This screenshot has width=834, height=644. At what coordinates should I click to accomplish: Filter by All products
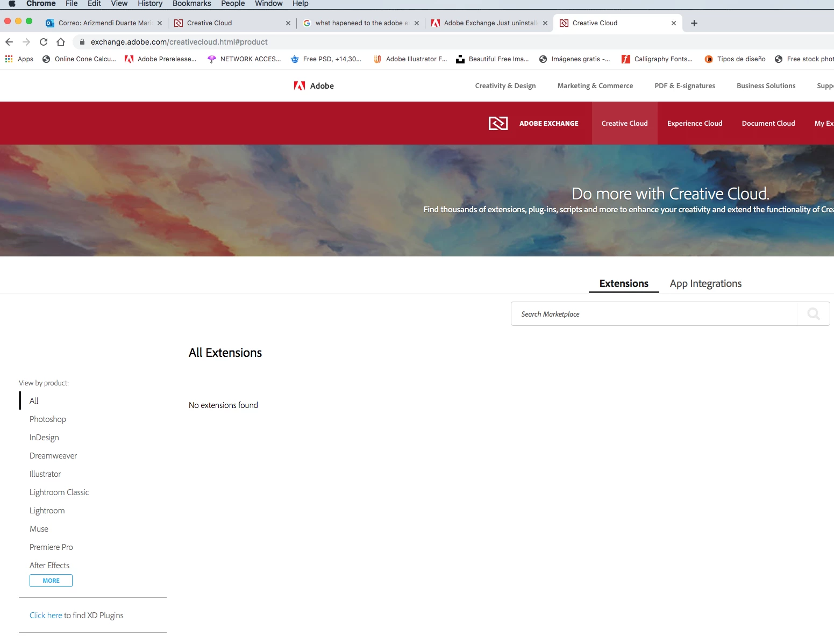pos(34,401)
